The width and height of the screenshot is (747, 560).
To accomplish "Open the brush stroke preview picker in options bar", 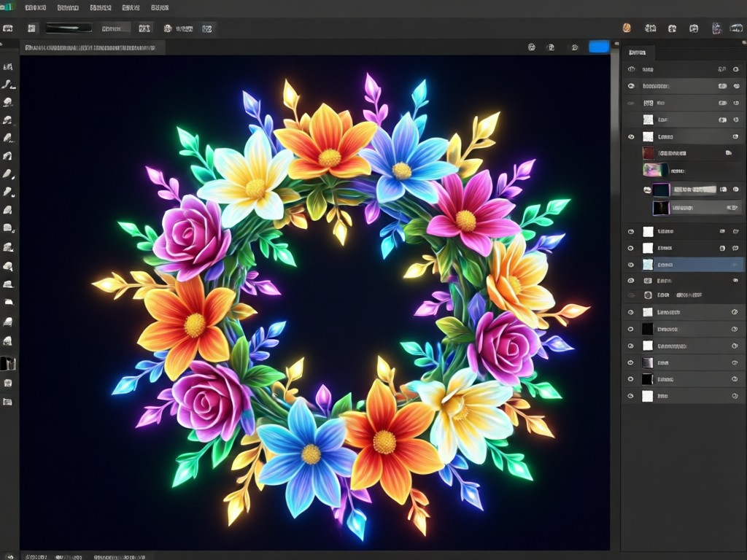I will [x=69, y=28].
